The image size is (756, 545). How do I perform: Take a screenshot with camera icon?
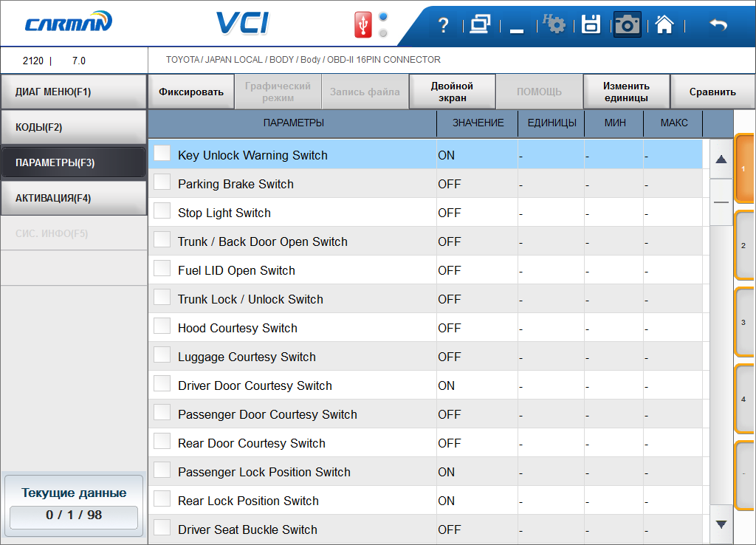click(627, 24)
